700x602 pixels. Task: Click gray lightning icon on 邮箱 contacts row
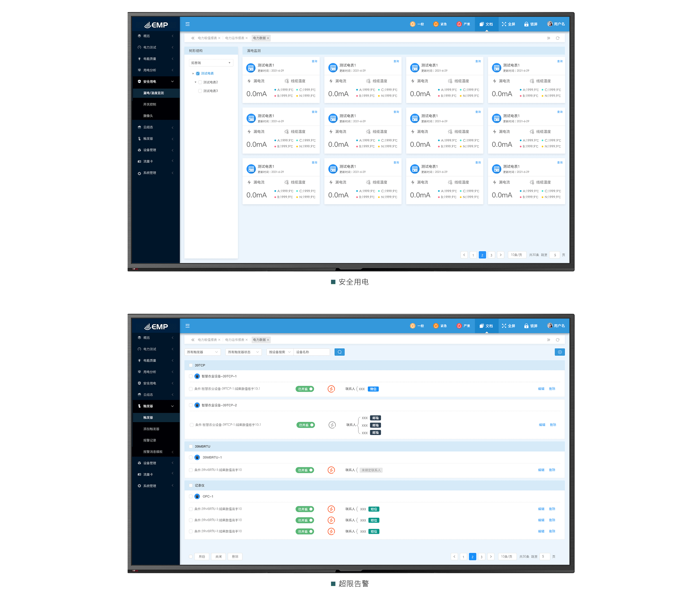coord(332,425)
